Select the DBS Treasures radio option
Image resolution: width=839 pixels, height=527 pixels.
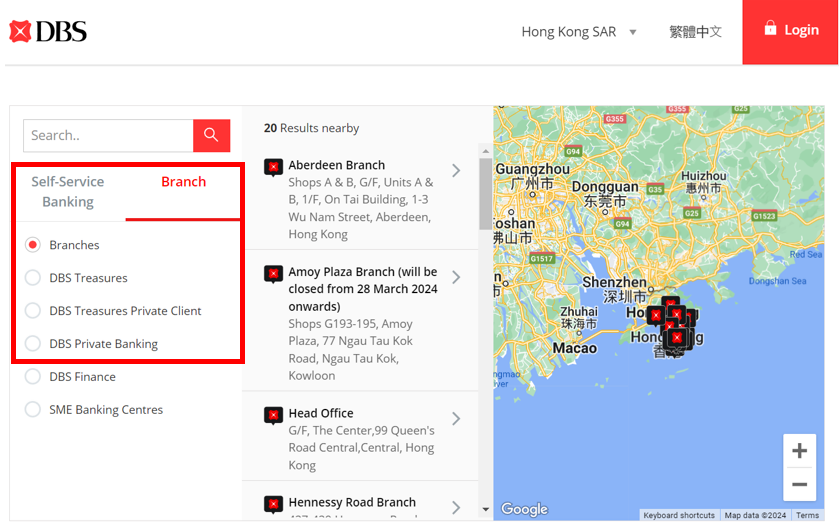(x=33, y=278)
